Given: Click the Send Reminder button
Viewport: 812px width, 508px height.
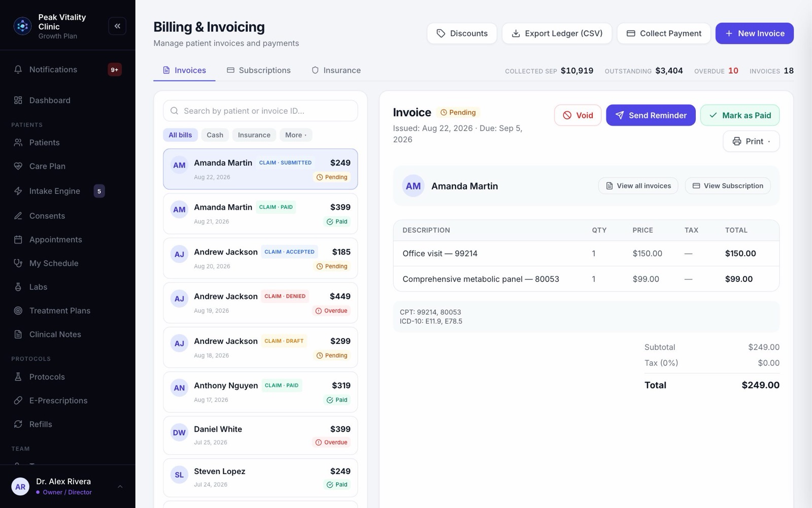Looking at the screenshot, I should click(x=651, y=115).
